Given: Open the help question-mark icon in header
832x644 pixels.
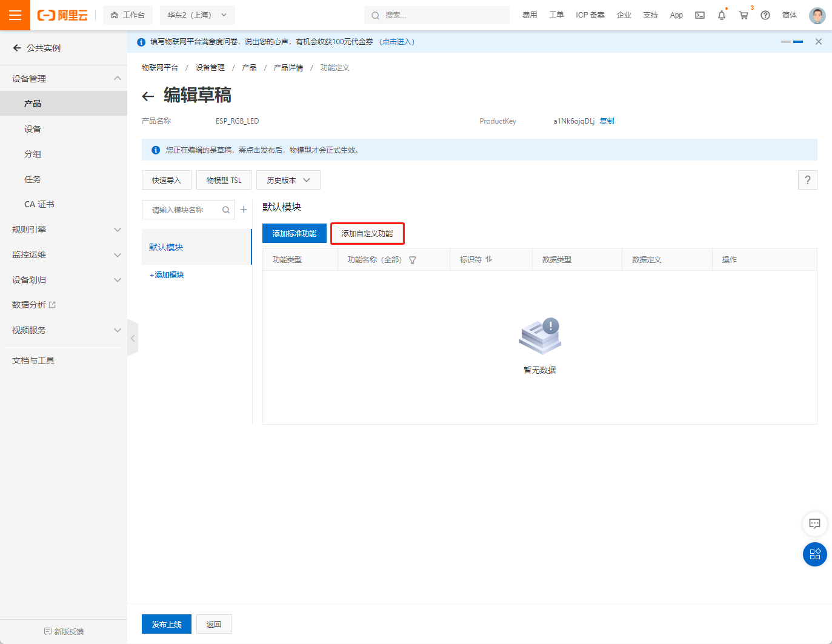Looking at the screenshot, I should coord(765,15).
